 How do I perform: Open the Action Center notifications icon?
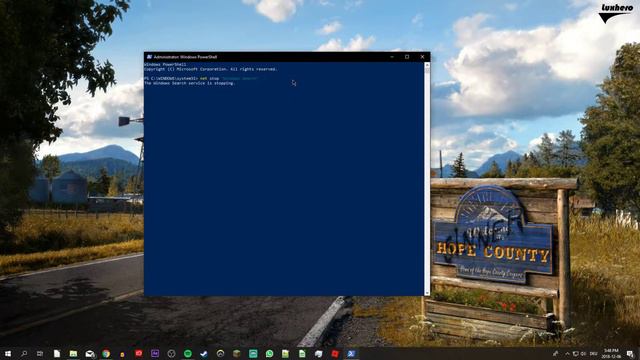tap(630, 353)
